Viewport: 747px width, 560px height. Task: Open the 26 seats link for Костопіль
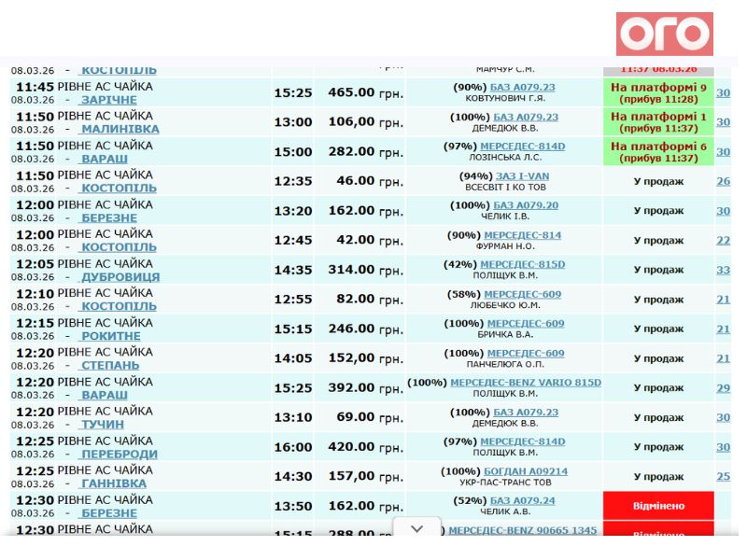[723, 181]
